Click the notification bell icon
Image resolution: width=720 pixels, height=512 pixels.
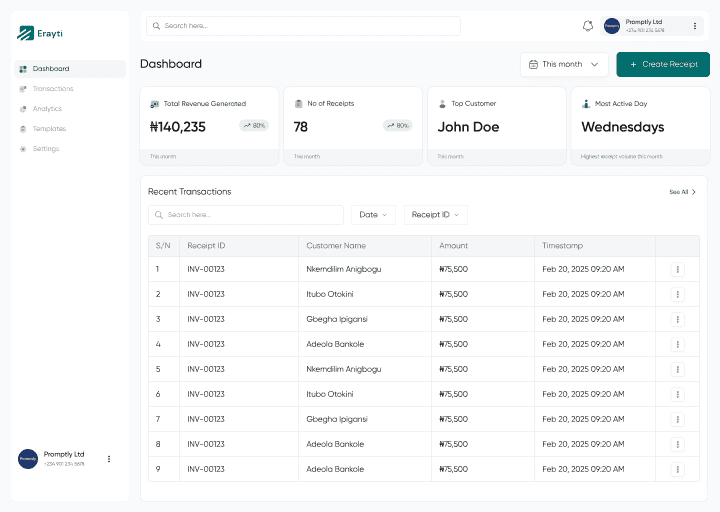click(x=588, y=26)
